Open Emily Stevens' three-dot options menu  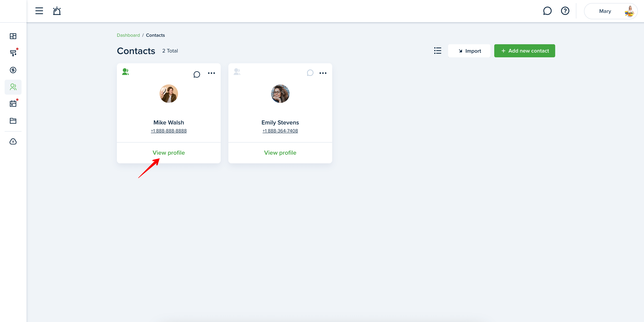(x=323, y=73)
